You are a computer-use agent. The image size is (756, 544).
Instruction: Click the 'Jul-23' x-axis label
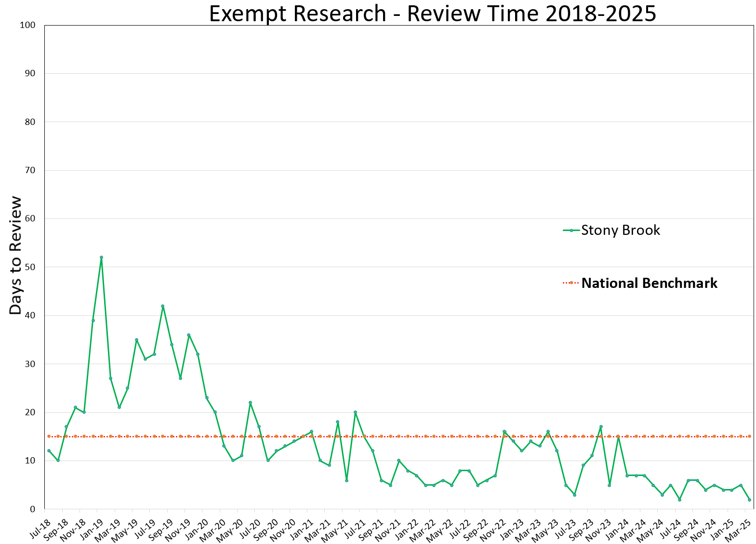tap(566, 529)
